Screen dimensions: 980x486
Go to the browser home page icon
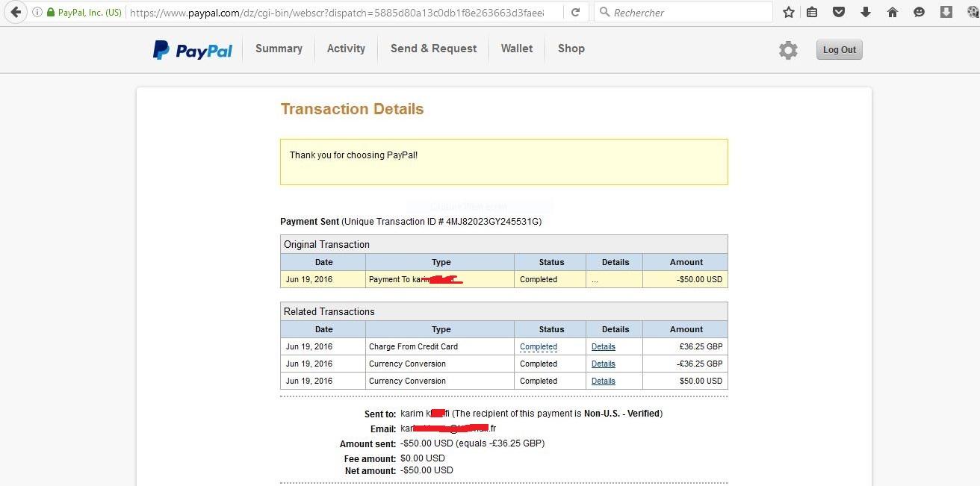(892, 13)
